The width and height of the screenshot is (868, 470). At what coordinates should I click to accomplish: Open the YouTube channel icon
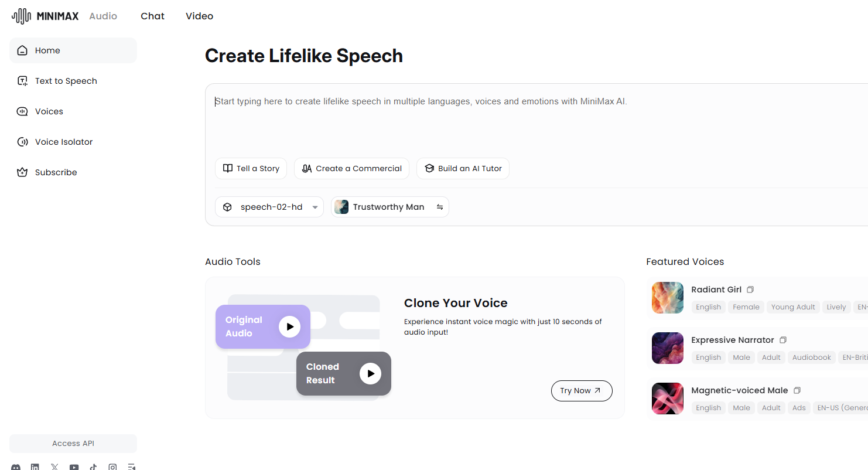(x=74, y=467)
